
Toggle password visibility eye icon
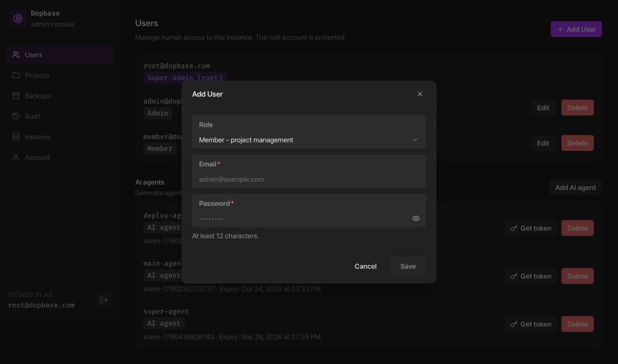tap(416, 218)
